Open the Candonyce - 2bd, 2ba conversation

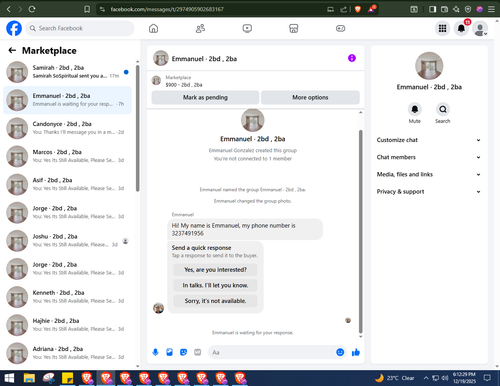click(x=67, y=128)
